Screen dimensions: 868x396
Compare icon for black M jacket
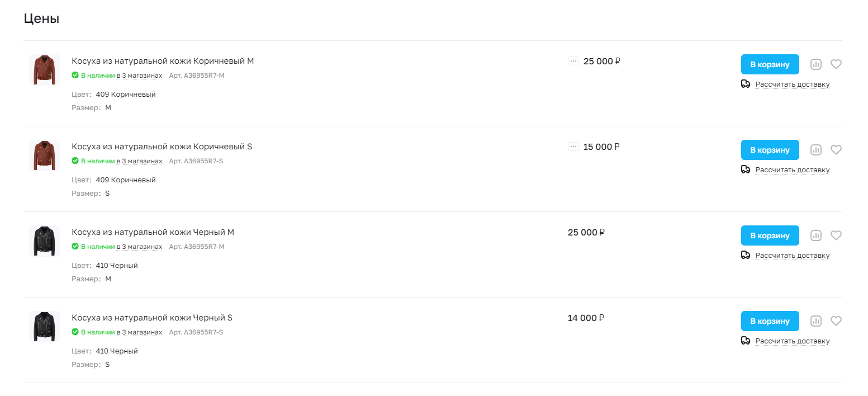pos(815,235)
